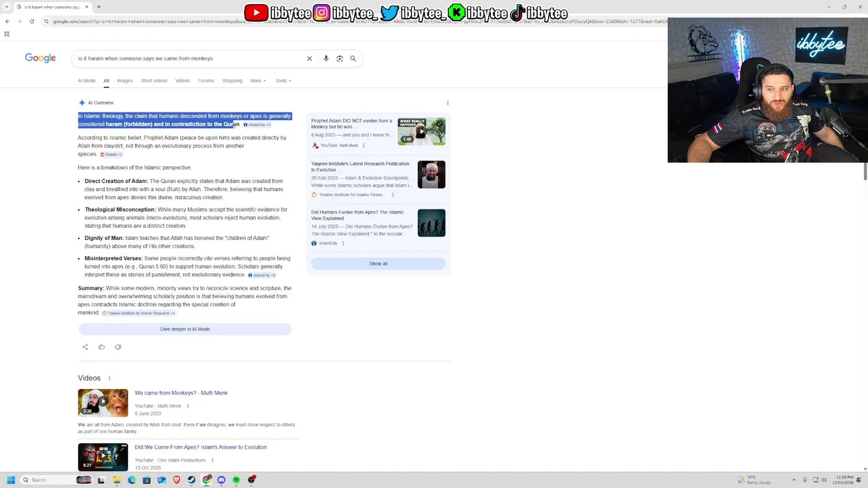Switch to Images tab
This screenshot has width=868, height=488.
pos(125,81)
